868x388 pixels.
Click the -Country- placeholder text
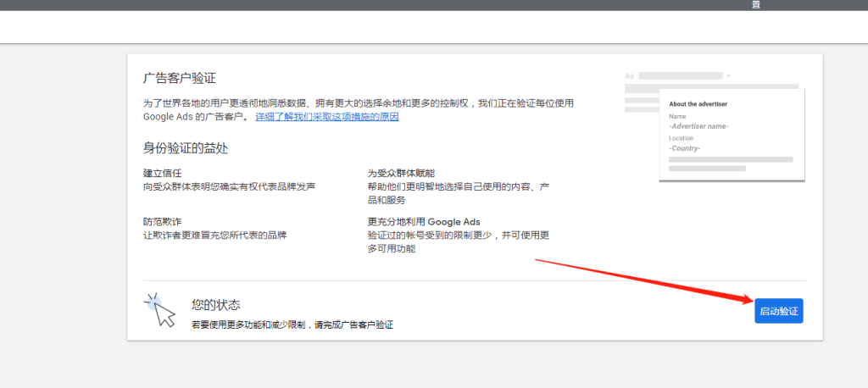685,148
